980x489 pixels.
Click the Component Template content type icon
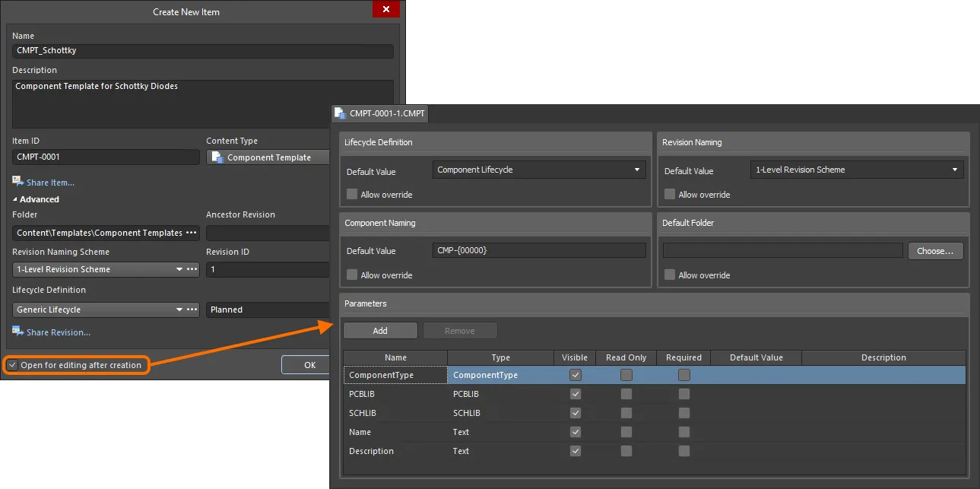pyautogui.click(x=217, y=157)
